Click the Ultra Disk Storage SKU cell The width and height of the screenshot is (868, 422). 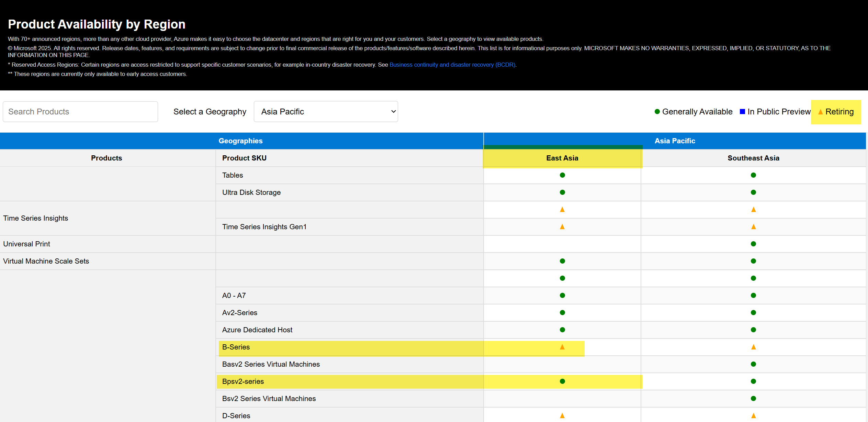(350, 192)
